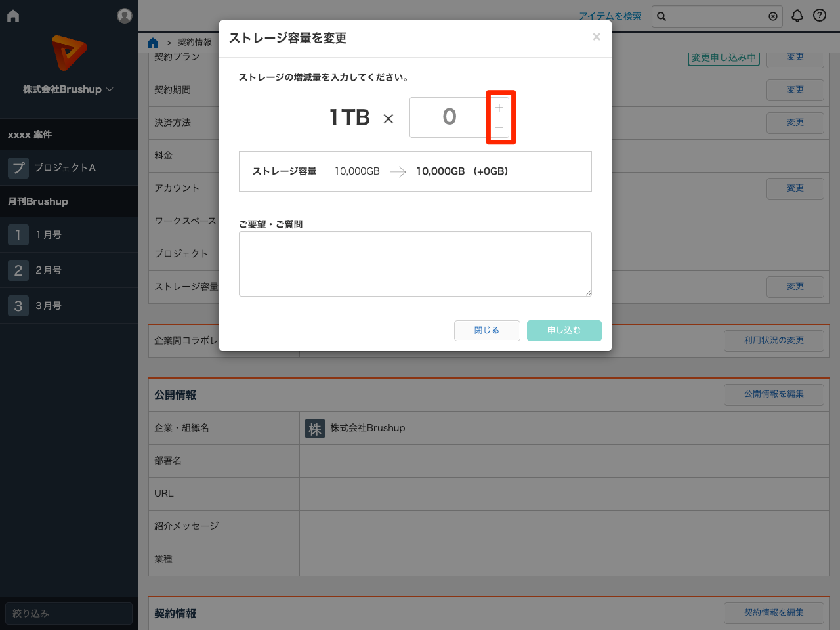Click the breadcrumb home icon

pyautogui.click(x=153, y=43)
